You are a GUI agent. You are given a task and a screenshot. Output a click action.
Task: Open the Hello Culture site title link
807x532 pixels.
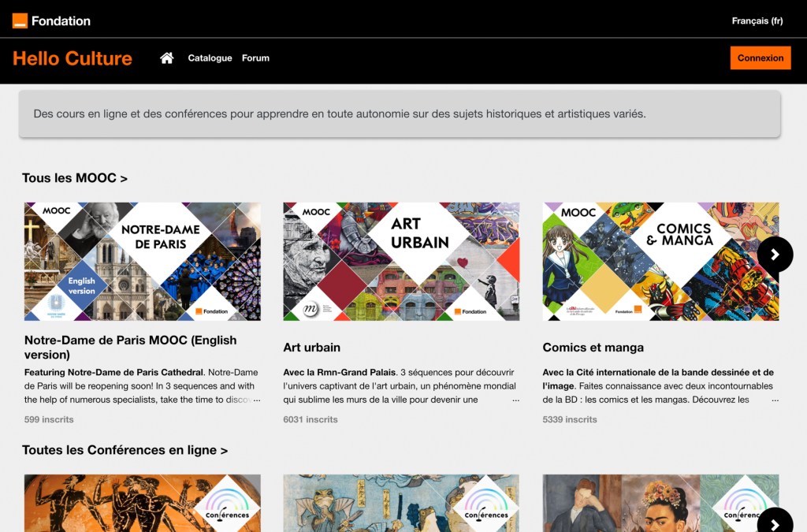[73, 58]
